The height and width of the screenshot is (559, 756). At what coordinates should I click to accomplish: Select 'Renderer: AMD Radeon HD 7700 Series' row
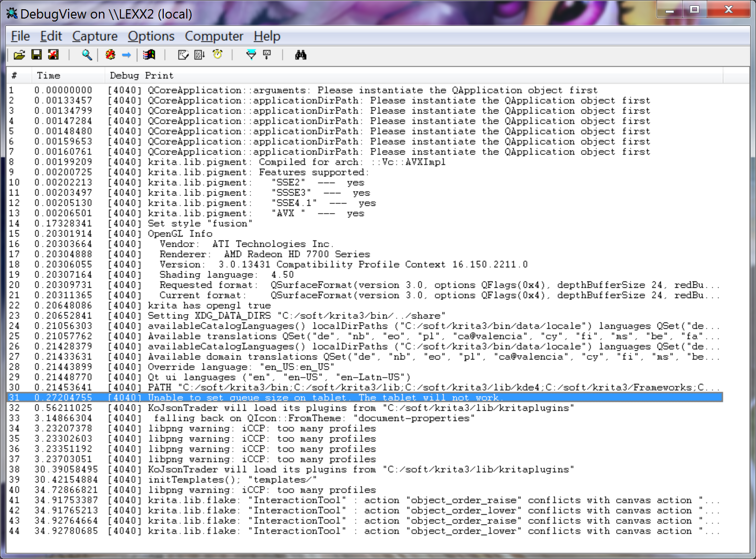point(365,254)
